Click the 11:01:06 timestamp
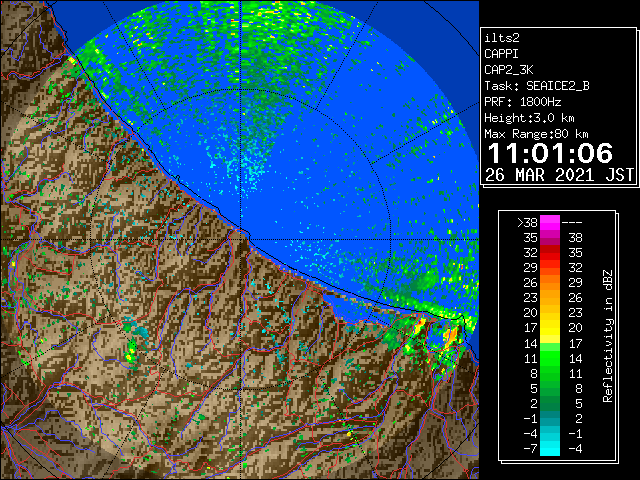The height and width of the screenshot is (480, 640). [550, 153]
